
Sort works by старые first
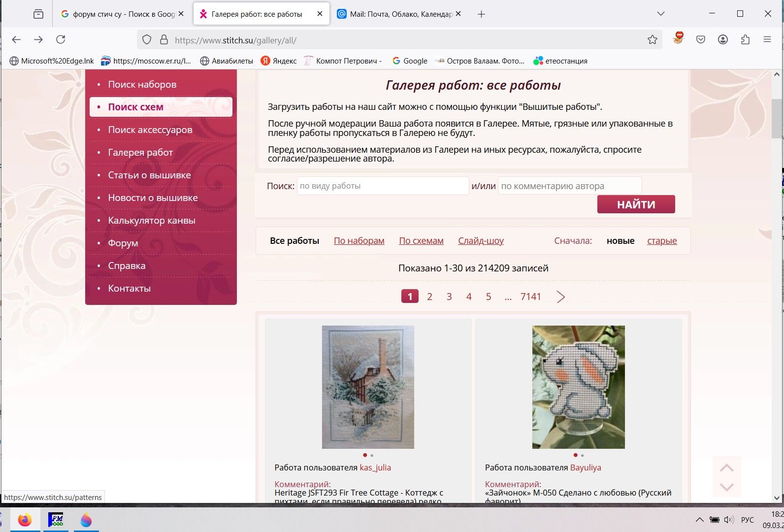tap(662, 241)
